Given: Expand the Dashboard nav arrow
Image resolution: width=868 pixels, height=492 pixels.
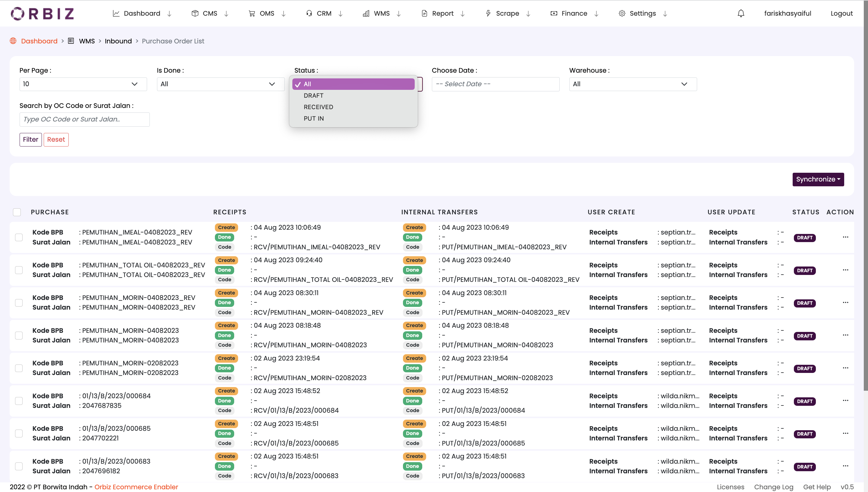Looking at the screenshot, I should [170, 14].
